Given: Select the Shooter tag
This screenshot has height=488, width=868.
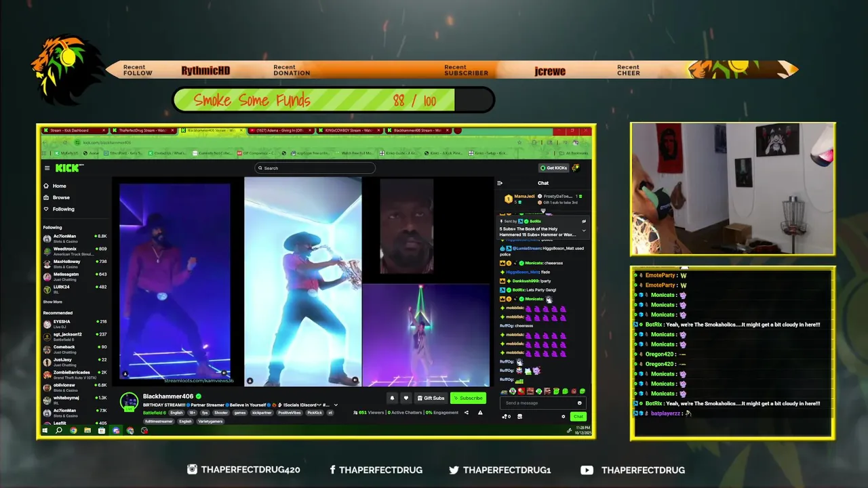Looking at the screenshot, I should pos(221,412).
